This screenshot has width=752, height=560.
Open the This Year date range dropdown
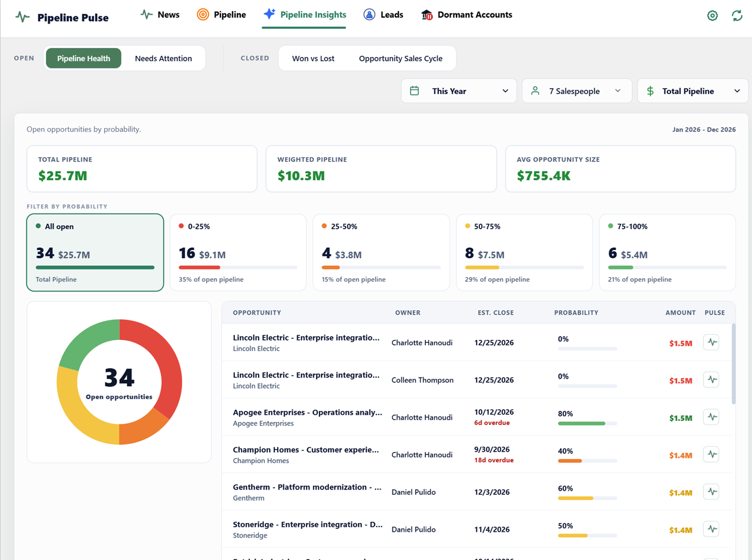point(459,91)
